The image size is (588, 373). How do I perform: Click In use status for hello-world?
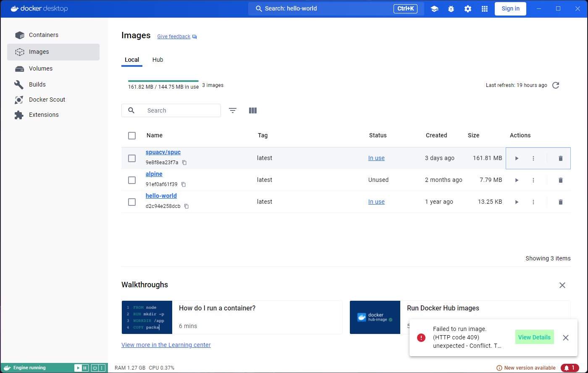click(x=376, y=202)
